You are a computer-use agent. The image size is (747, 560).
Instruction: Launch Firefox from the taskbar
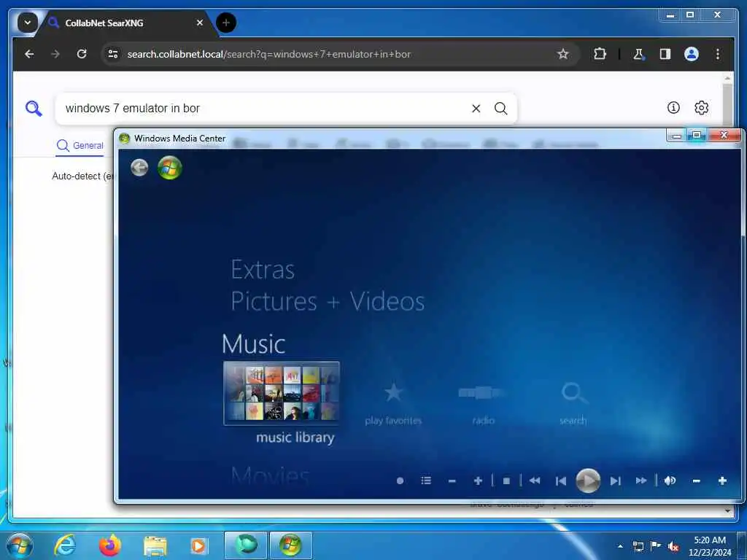[x=110, y=545]
